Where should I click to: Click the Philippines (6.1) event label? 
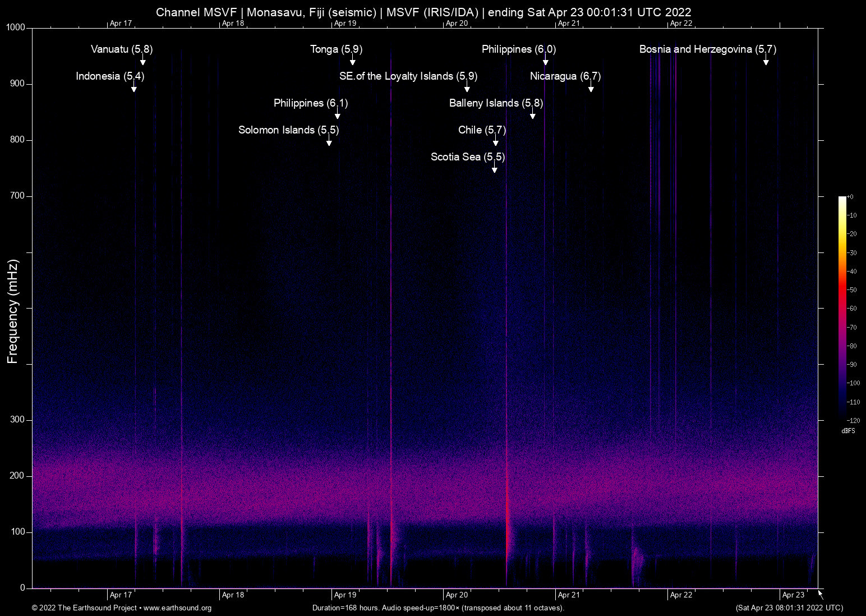311,103
